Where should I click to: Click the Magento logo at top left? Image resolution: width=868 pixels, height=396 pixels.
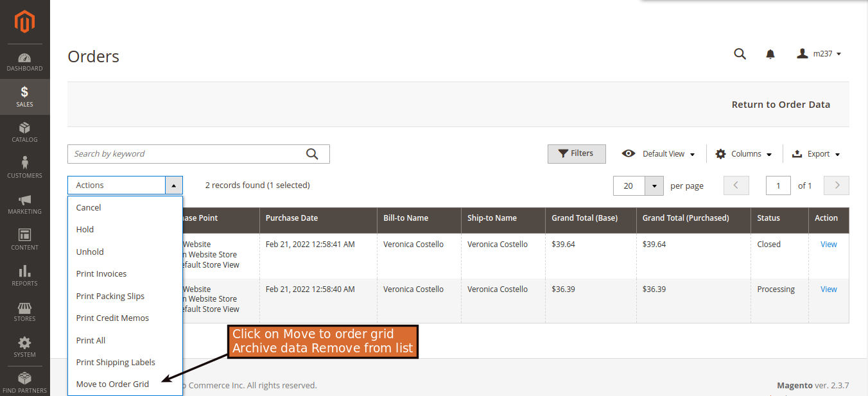[24, 21]
